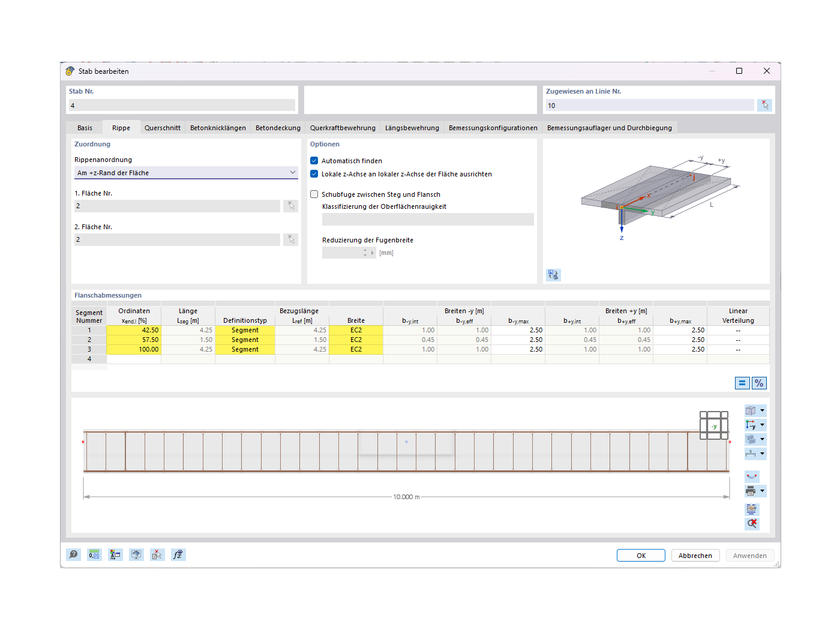
Task: Click the monitor view icon in bottom toolbar
Action: point(136,555)
